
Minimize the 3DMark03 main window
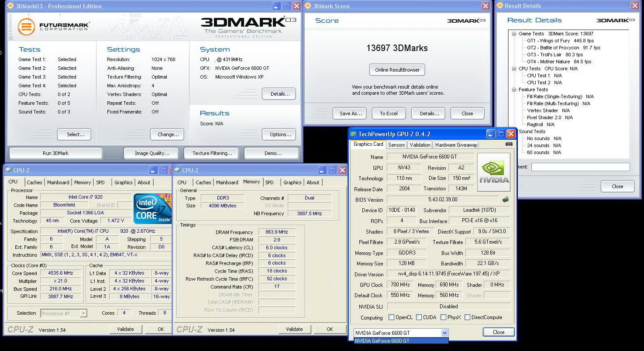tap(276, 6)
